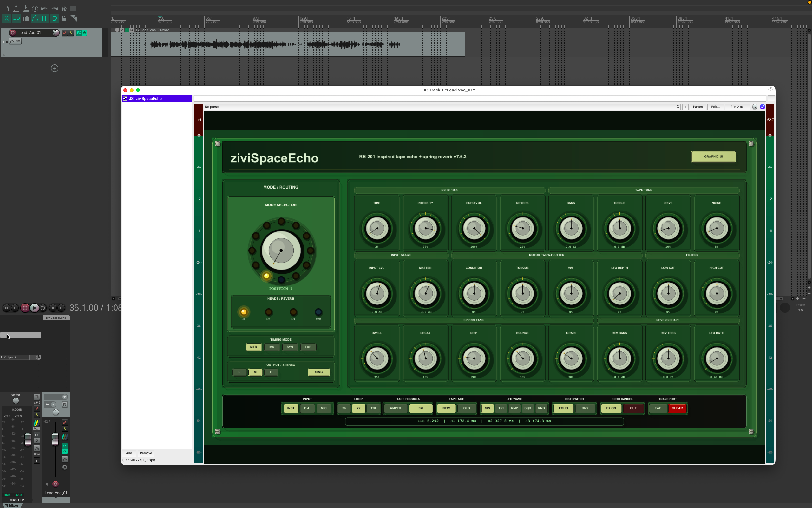This screenshot has height=508, width=812.
Task: Toggle grid lines icon in toolbar
Action: coord(45,18)
